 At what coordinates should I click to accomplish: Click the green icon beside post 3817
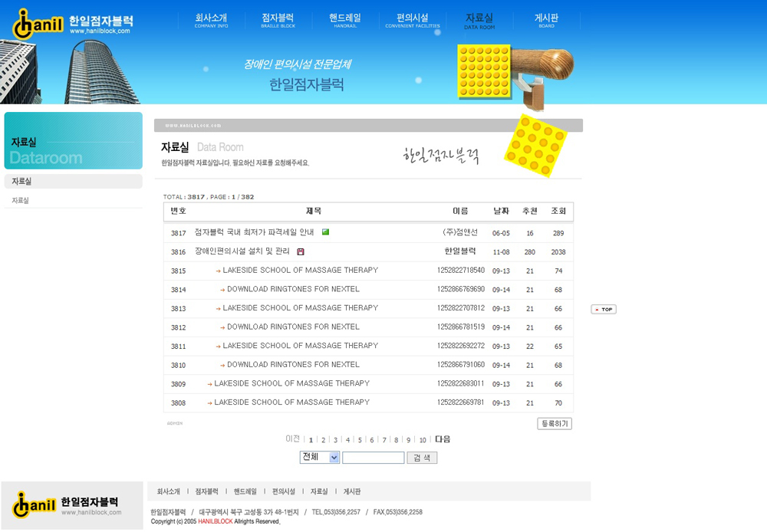coord(325,232)
